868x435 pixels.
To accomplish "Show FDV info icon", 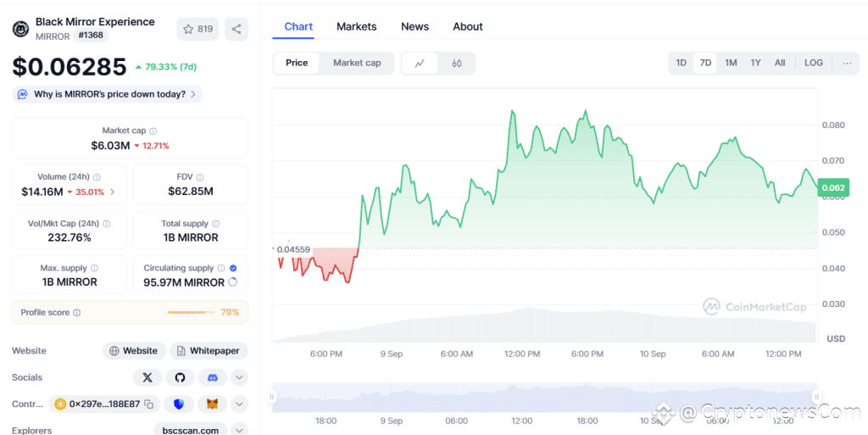I will pos(200,178).
